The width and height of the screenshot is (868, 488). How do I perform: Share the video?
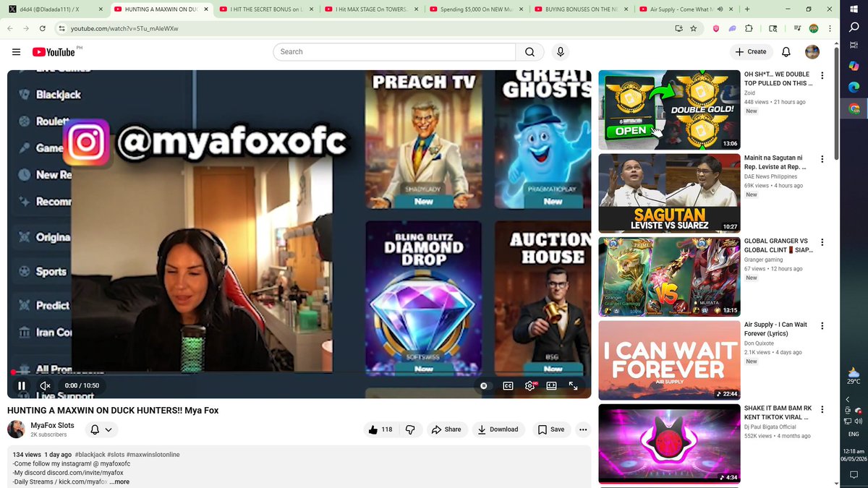click(x=446, y=429)
